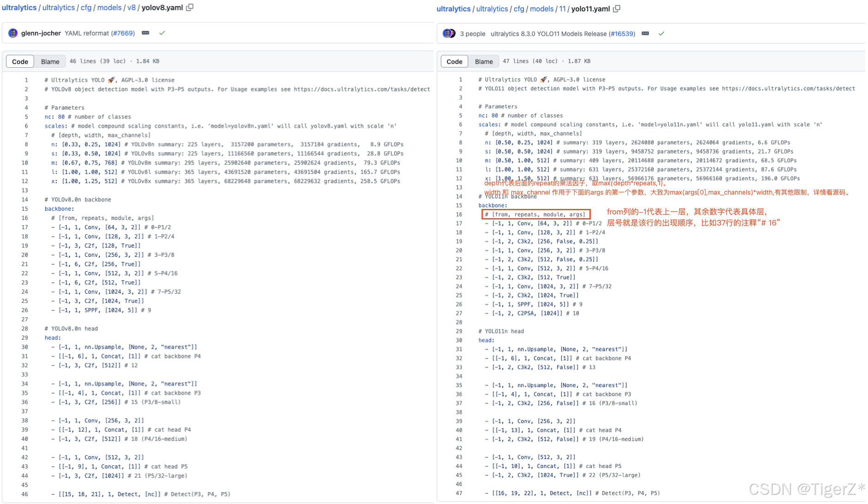Open check status icon in yolov8 panel

tap(162, 33)
